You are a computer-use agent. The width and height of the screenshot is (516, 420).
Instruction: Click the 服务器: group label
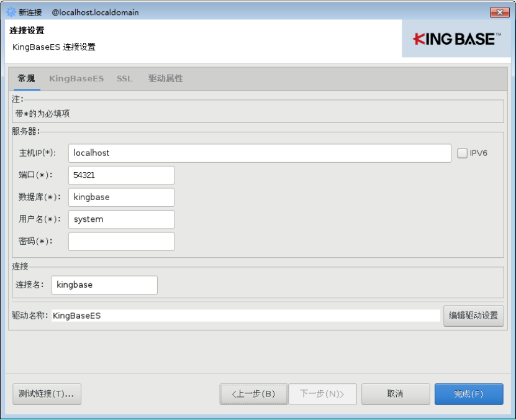pyautogui.click(x=25, y=131)
